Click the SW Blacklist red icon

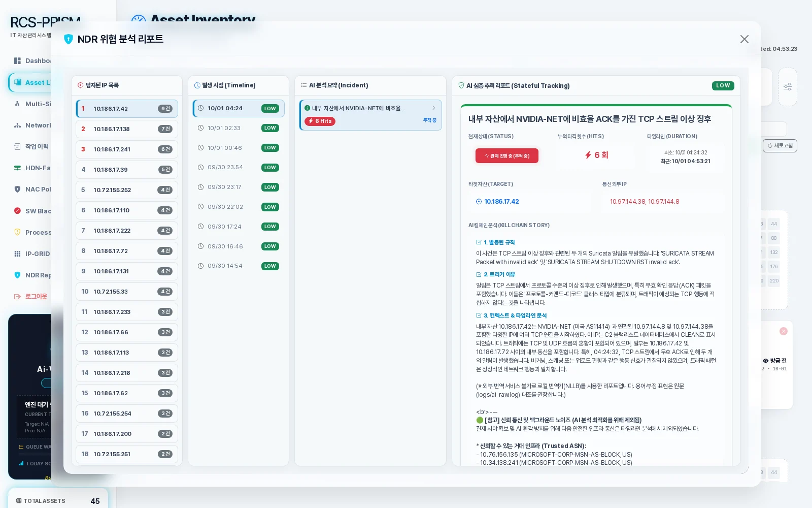[17, 211]
